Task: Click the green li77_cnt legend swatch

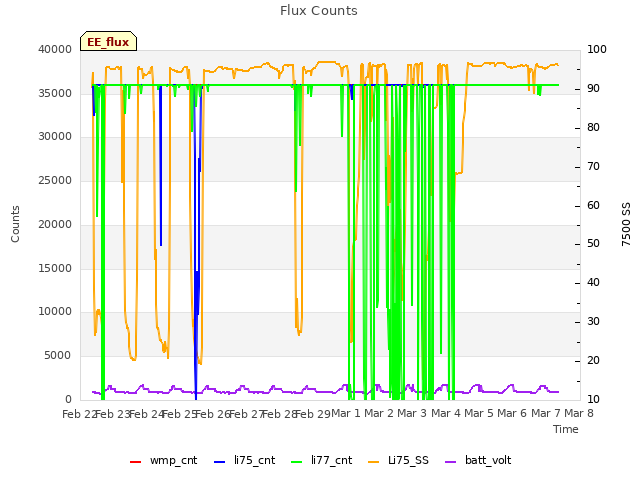Action: (x=296, y=462)
